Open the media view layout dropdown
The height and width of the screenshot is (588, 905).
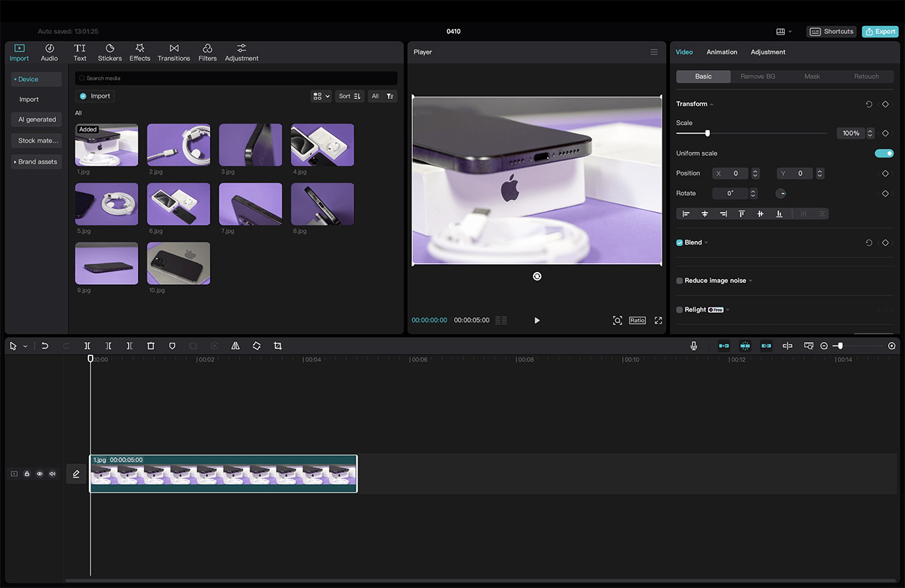[322, 96]
